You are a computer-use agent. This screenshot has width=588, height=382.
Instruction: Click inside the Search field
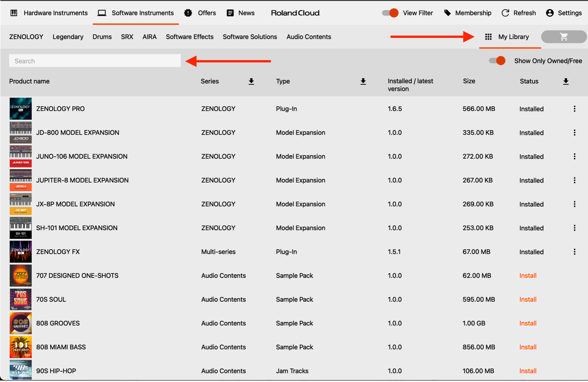click(x=95, y=61)
